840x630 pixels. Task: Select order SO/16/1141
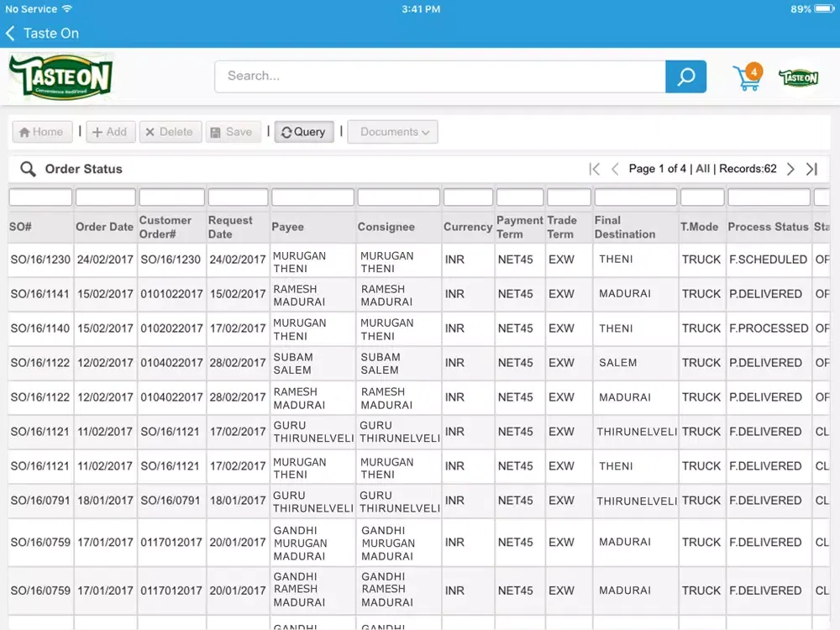(39, 294)
